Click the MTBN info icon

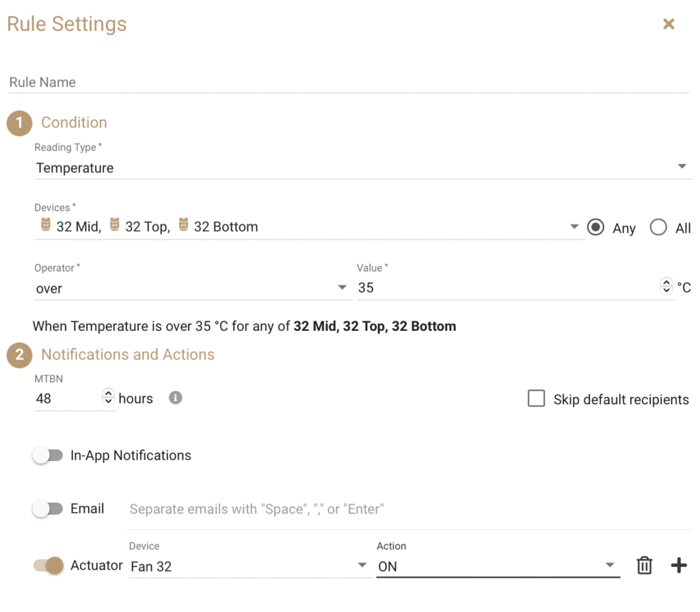click(176, 397)
